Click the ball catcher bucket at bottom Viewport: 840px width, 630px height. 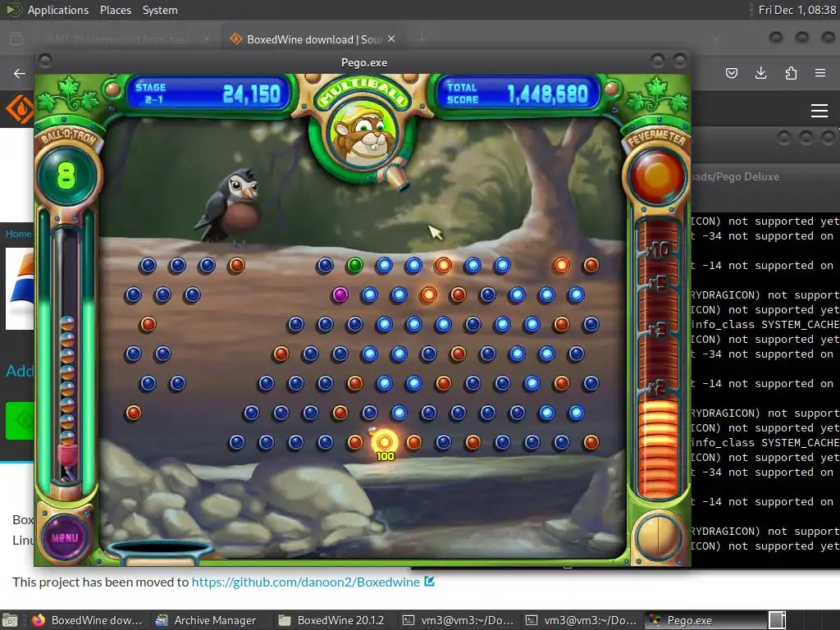pyautogui.click(x=161, y=552)
